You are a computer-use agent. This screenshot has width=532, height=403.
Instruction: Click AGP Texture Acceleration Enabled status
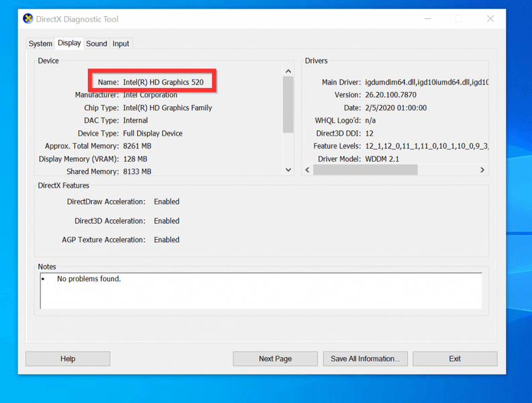[x=167, y=240]
